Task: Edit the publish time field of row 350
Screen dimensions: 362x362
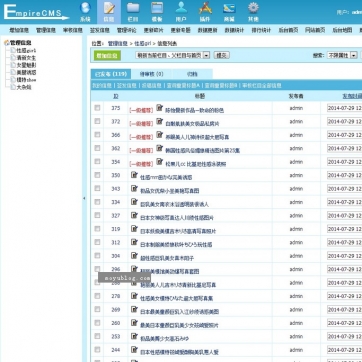Action: click(x=344, y=175)
